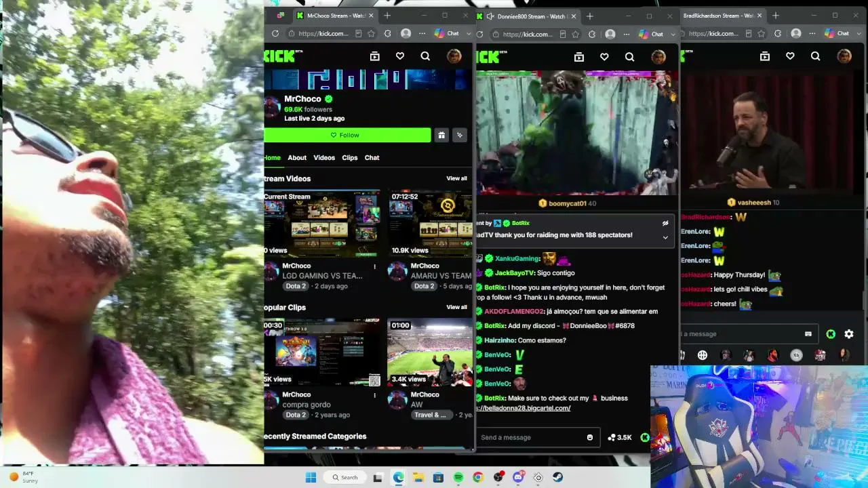868x488 pixels.
Task: Open following heart icon in Donniee800 window
Action: pos(604,57)
